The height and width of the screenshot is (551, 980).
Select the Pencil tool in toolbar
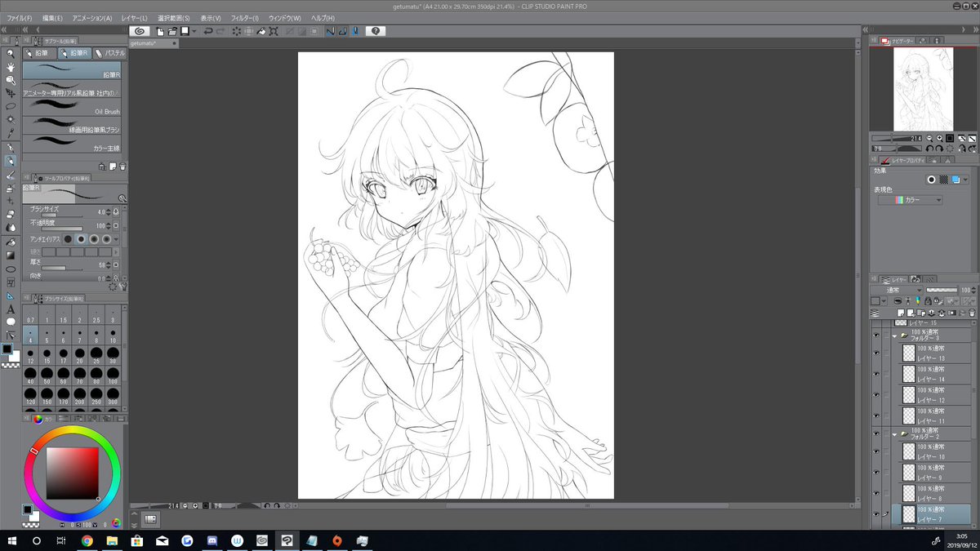pos(11,161)
